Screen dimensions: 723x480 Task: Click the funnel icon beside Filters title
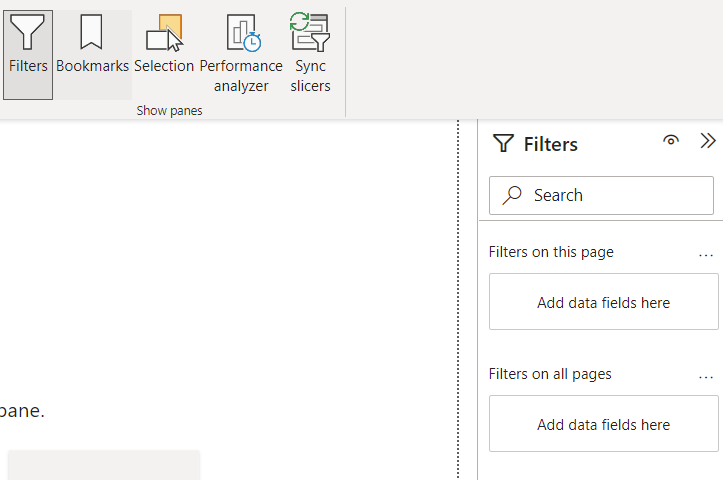(503, 143)
